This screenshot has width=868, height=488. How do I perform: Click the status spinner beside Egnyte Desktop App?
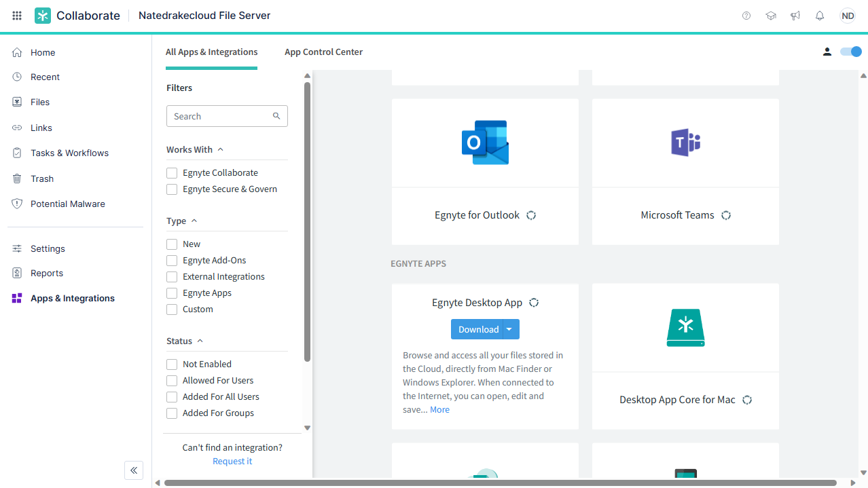click(534, 303)
